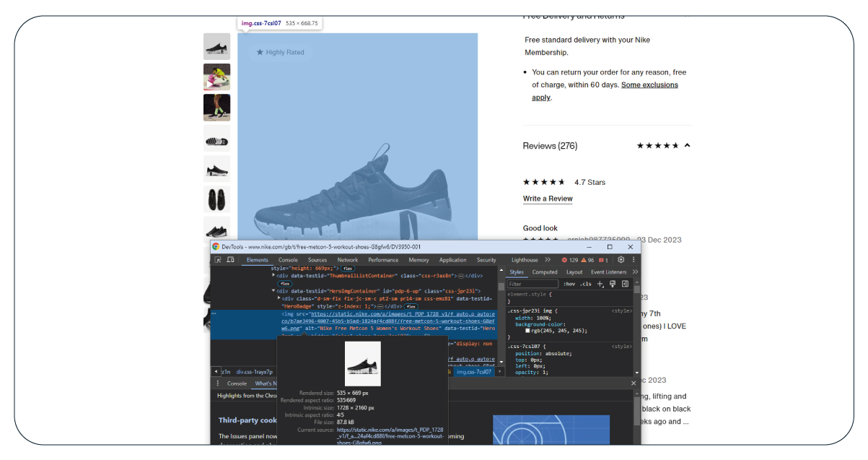
Task: Click the Styles Filter input field
Action: point(532,284)
